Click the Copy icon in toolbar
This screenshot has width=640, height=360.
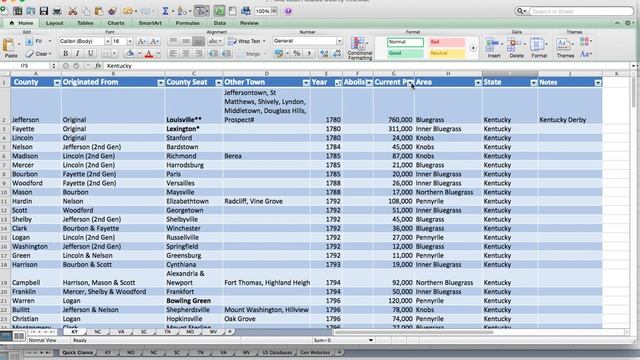coord(86,11)
